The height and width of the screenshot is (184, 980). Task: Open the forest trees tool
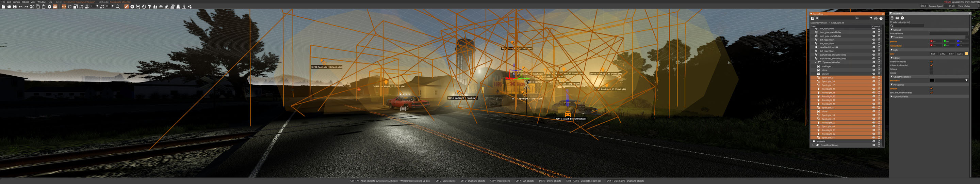pos(155,6)
